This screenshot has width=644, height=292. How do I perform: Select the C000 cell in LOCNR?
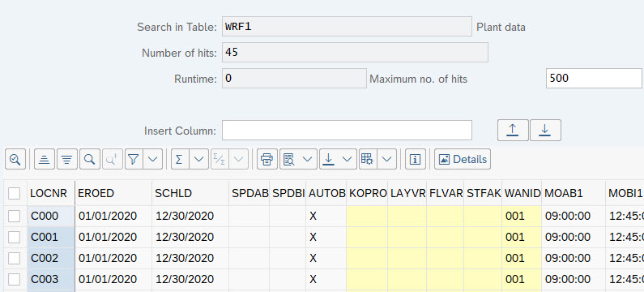(x=51, y=216)
